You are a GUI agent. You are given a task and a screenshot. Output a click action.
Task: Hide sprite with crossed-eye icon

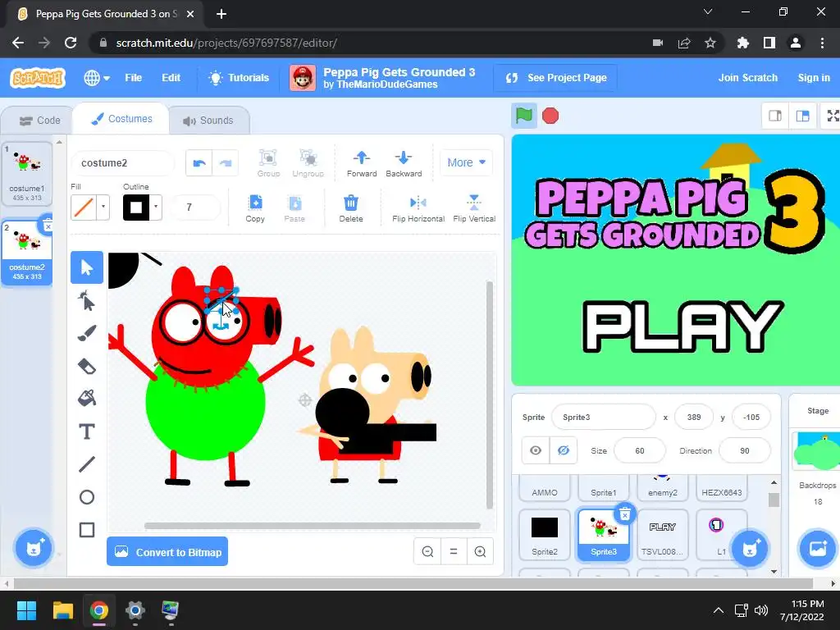coord(563,450)
